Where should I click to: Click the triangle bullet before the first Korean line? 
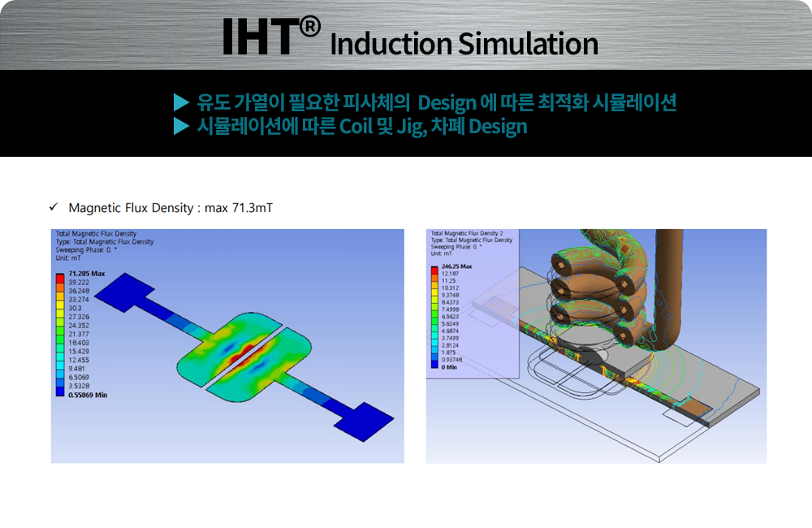coord(181,102)
